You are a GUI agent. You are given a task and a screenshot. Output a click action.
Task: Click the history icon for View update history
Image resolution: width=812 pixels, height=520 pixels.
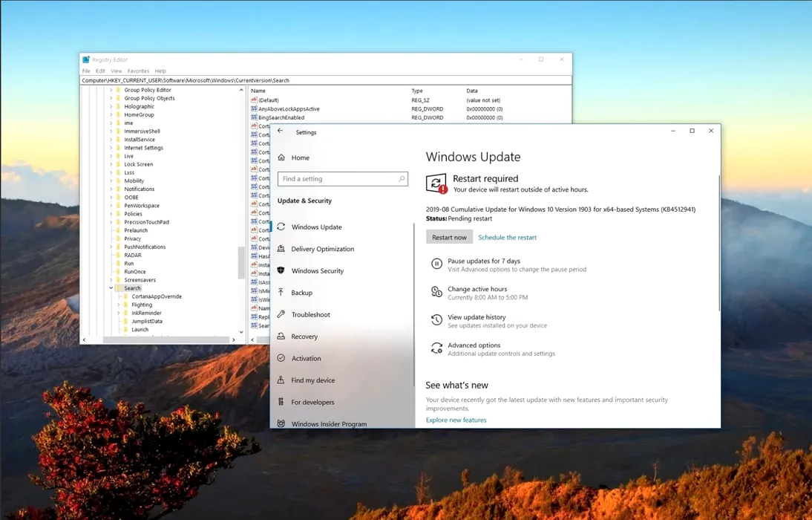tap(436, 320)
